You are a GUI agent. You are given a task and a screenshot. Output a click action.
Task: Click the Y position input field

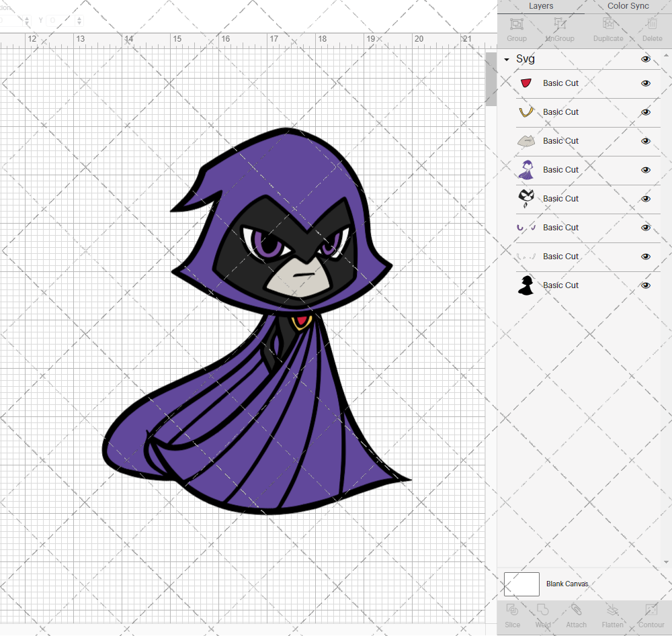click(x=61, y=20)
